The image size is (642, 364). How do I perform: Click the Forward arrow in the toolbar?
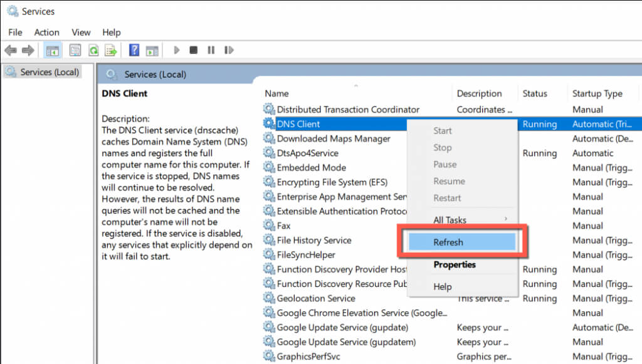point(28,50)
